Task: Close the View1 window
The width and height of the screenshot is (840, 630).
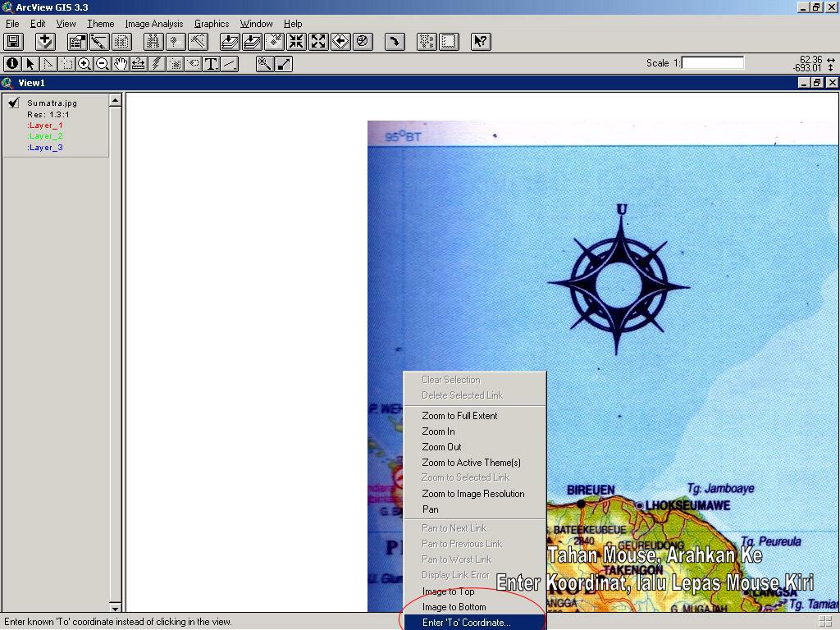Action: pyautogui.click(x=832, y=83)
